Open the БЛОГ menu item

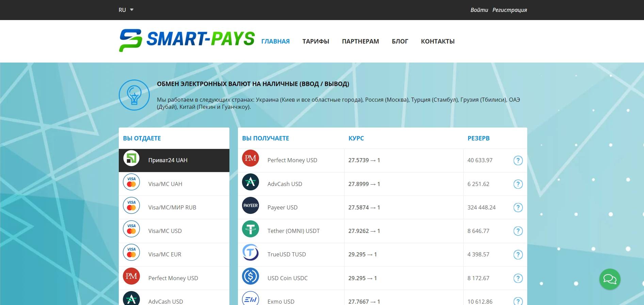point(400,41)
